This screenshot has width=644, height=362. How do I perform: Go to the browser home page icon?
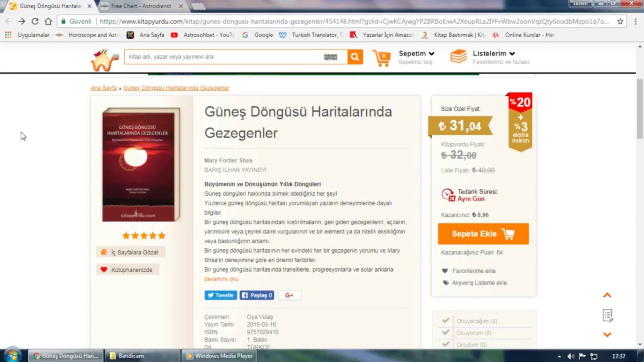48,21
